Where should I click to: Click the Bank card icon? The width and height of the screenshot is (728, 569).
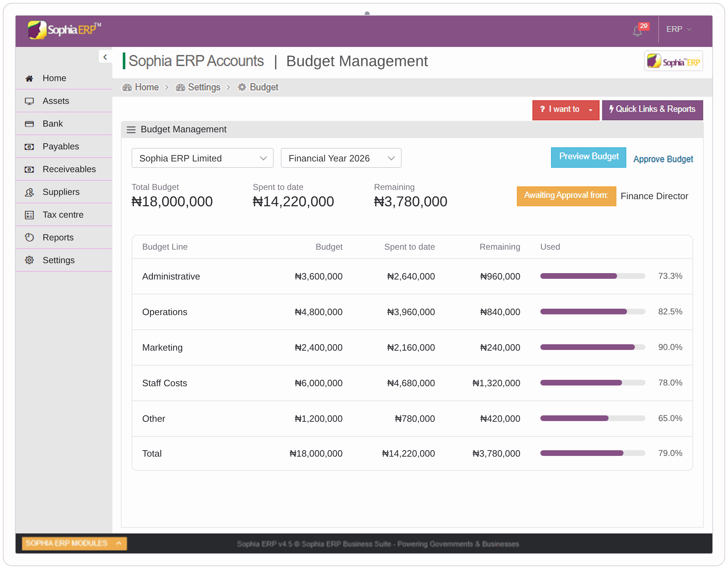(29, 124)
